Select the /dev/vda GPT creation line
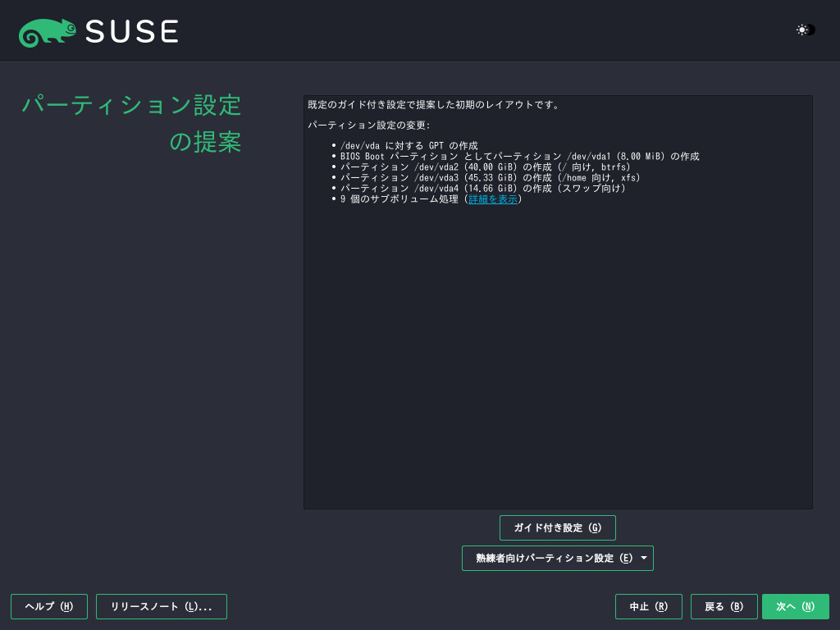This screenshot has height=630, width=840. click(x=409, y=145)
